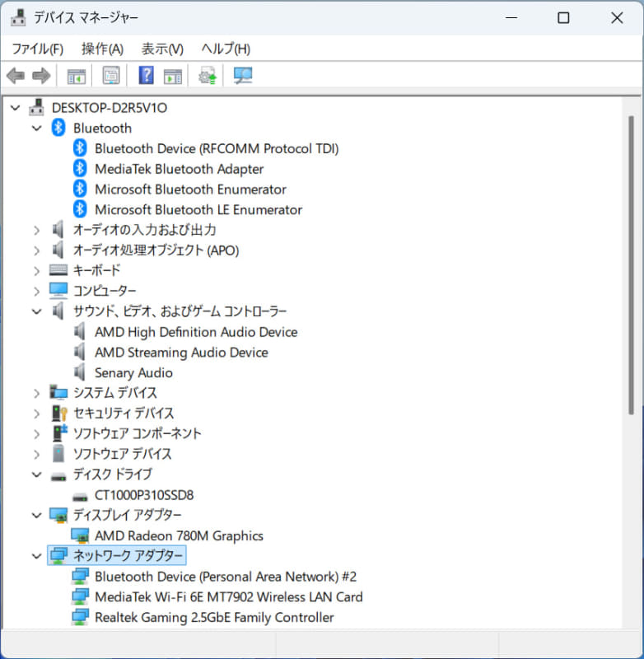Open the Properties toolbar icon
The image size is (644, 659).
(111, 76)
